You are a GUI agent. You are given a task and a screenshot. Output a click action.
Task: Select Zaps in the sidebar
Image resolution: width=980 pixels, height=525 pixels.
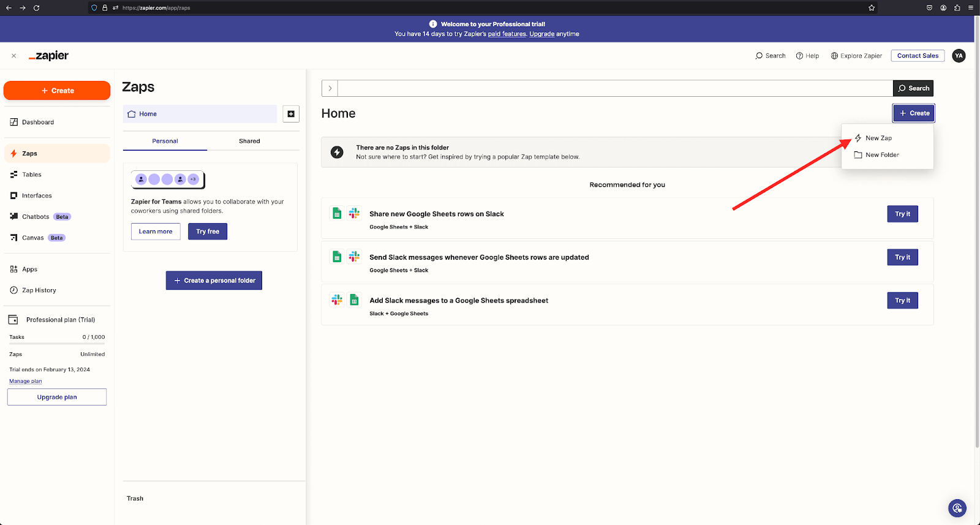coord(57,153)
